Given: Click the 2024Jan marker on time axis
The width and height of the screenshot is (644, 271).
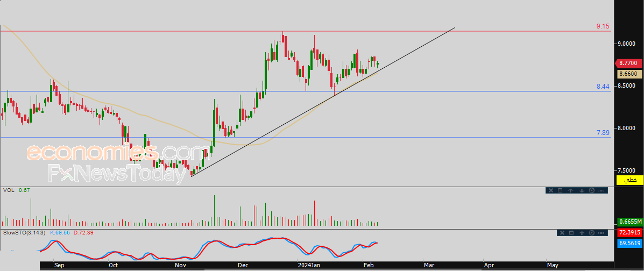Looking at the screenshot, I should (309, 265).
